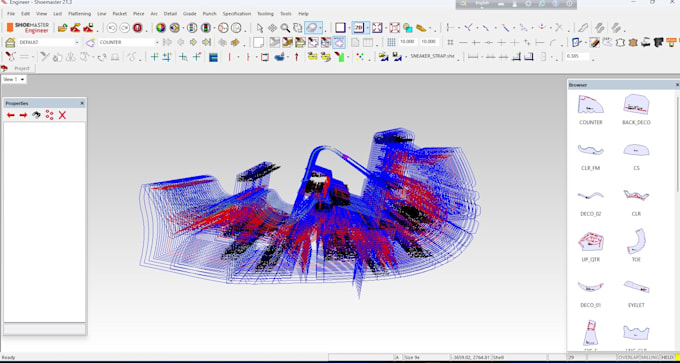
Task: Click the Browser panel scrollbar
Action: (677, 143)
